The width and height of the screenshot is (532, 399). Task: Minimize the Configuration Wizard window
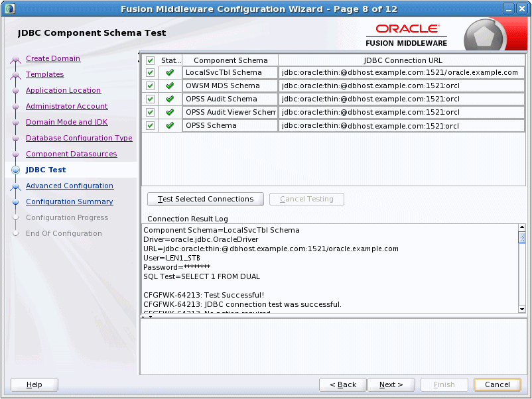point(509,9)
